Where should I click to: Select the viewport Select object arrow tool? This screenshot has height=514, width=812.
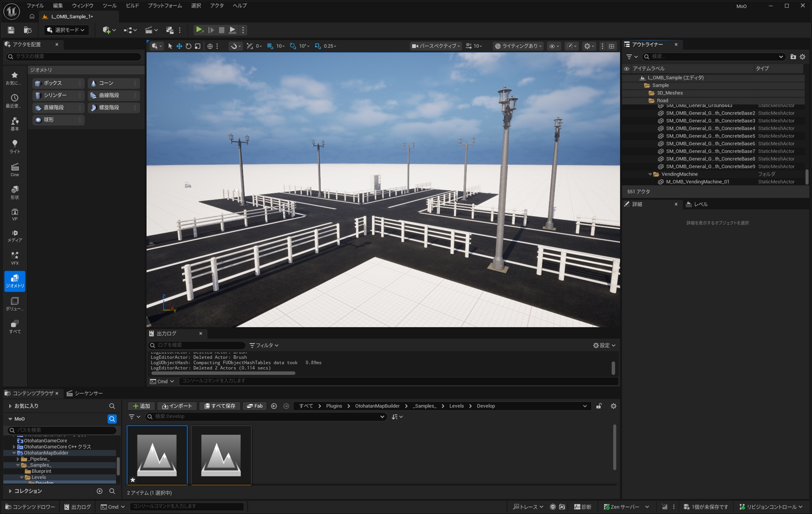170,46
